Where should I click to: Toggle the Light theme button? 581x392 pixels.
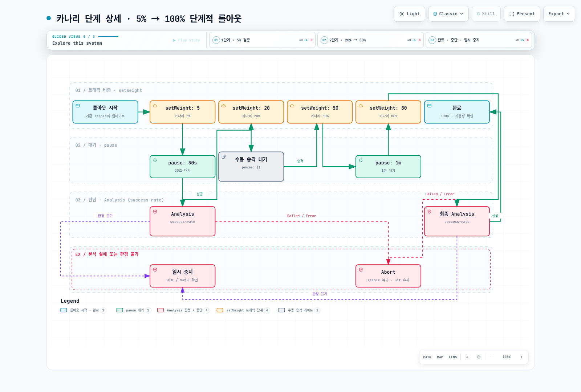point(409,14)
